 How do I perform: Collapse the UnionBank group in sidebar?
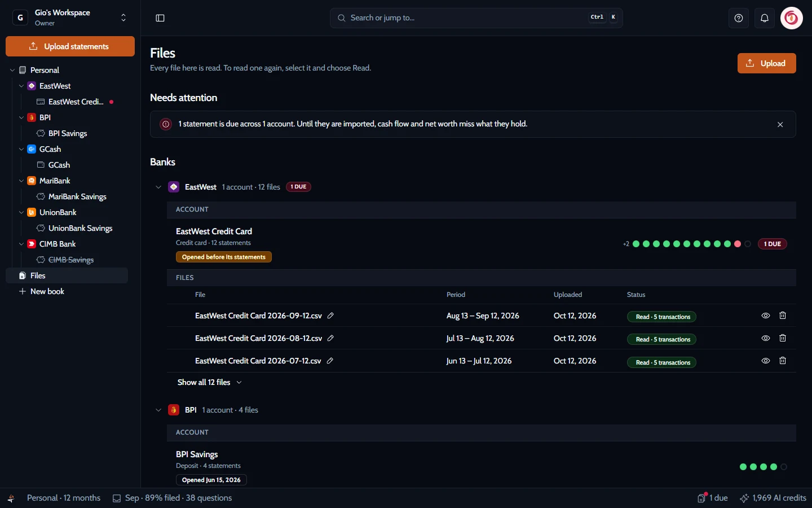(x=21, y=212)
